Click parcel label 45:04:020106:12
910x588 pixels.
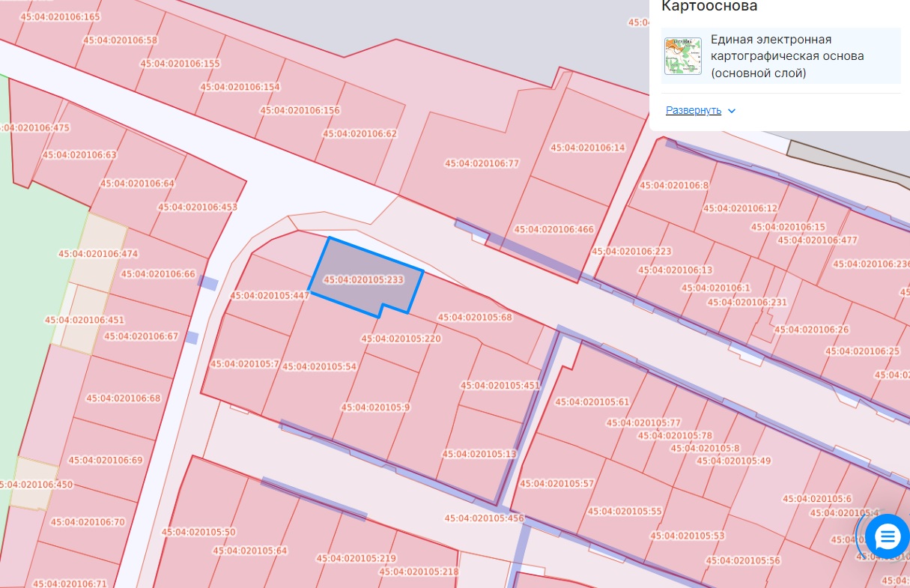(740, 208)
